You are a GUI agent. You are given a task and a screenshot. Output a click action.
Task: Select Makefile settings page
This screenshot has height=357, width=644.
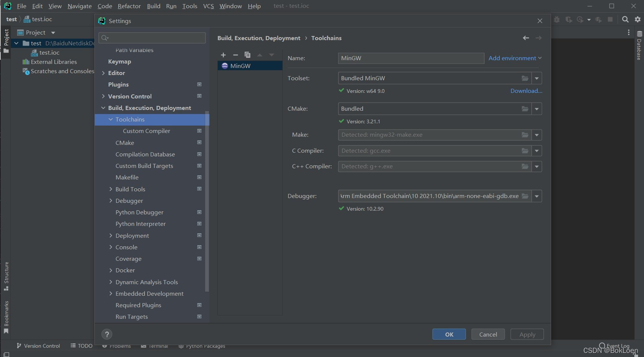[x=127, y=177]
